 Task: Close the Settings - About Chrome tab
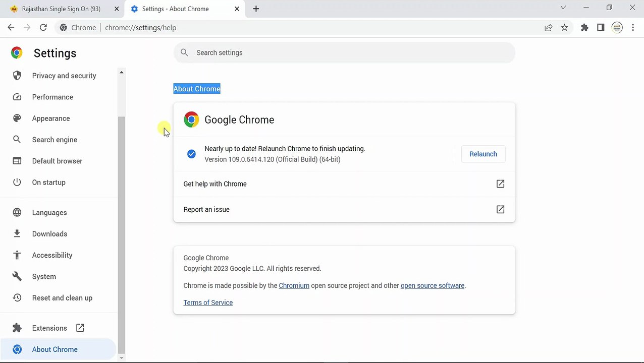[237, 9]
